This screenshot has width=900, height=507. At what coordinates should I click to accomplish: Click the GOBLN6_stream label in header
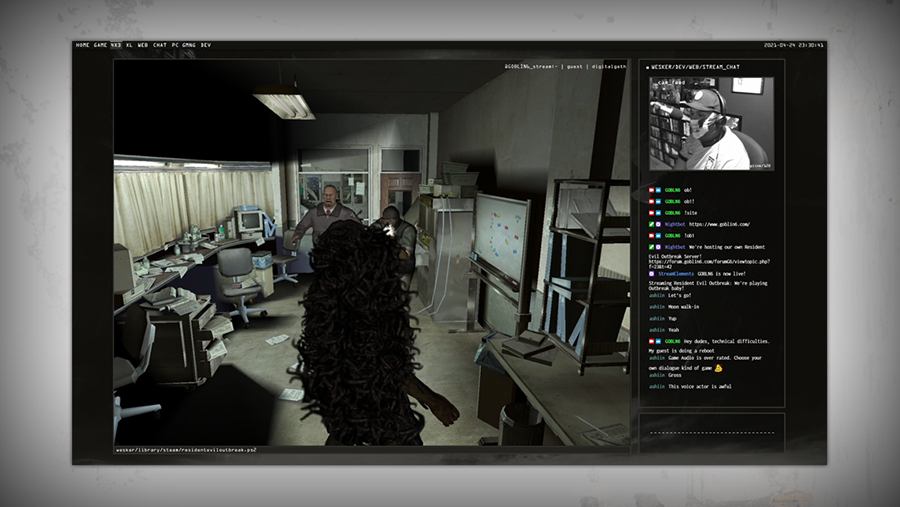tap(531, 67)
